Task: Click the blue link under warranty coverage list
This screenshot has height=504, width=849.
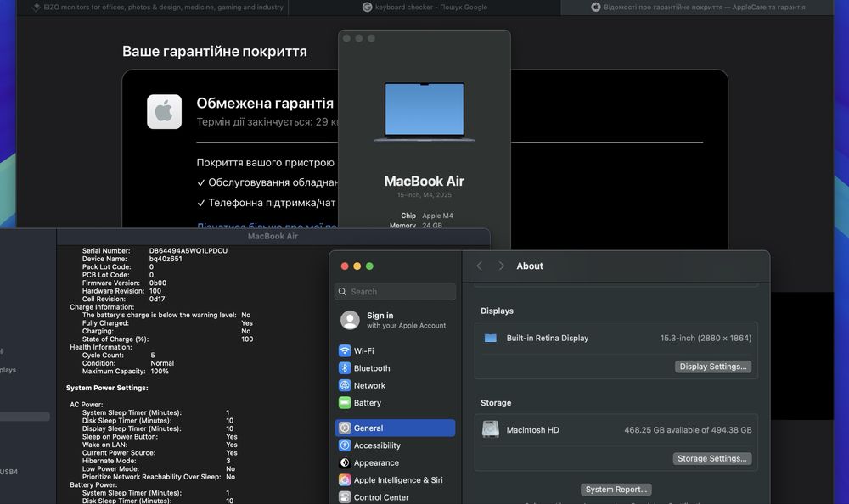Action: (x=267, y=225)
